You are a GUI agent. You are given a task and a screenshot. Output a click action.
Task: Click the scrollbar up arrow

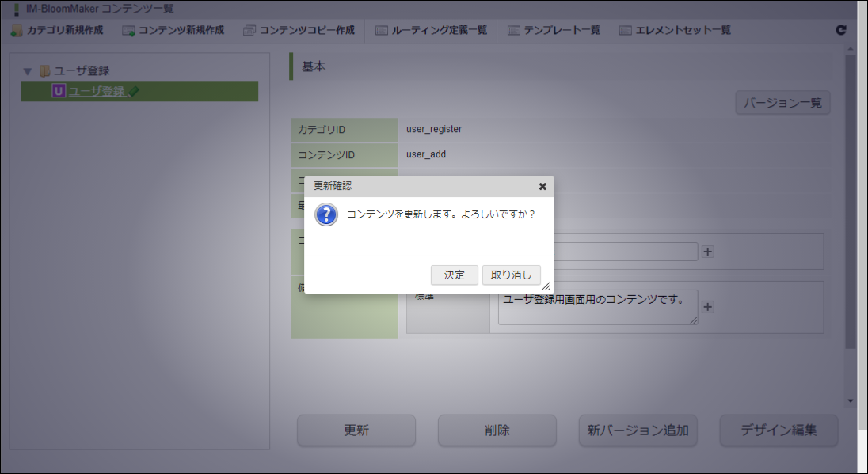(x=851, y=50)
